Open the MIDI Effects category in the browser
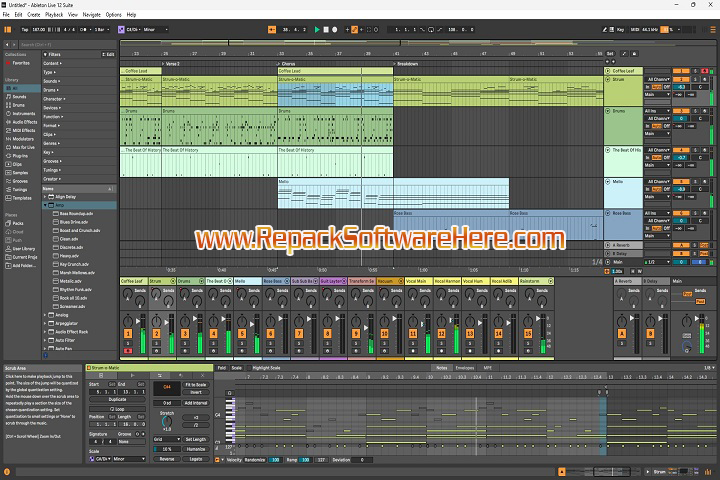The image size is (720, 480). (23, 130)
